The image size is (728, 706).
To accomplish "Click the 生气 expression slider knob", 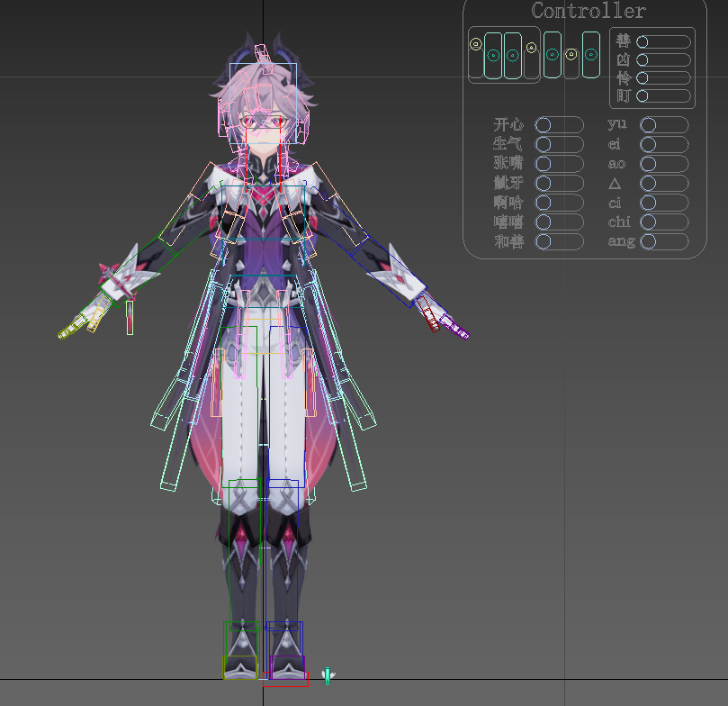I will pyautogui.click(x=543, y=144).
